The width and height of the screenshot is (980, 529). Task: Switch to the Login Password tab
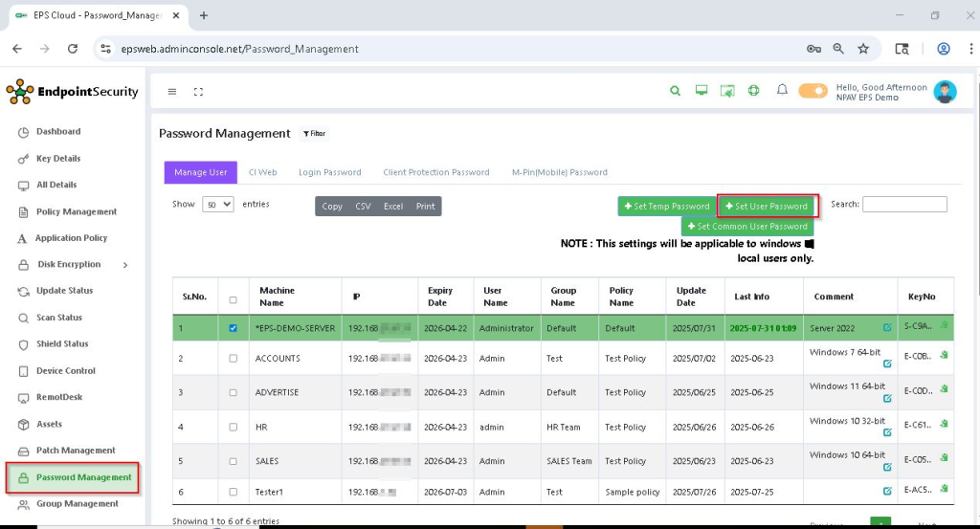click(x=329, y=172)
